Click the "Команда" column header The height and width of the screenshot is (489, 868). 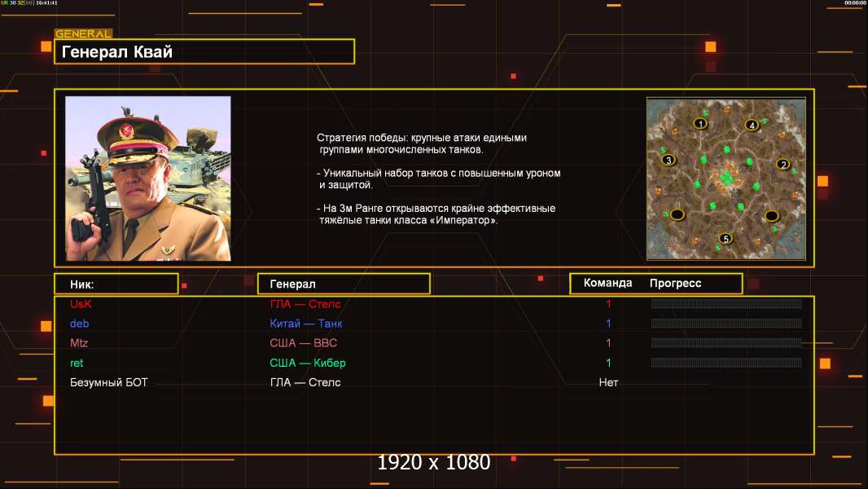tap(607, 284)
